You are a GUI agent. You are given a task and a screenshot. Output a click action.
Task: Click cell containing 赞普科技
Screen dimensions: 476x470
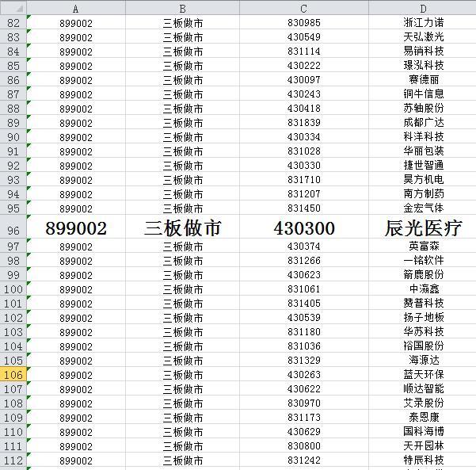[x=423, y=303]
